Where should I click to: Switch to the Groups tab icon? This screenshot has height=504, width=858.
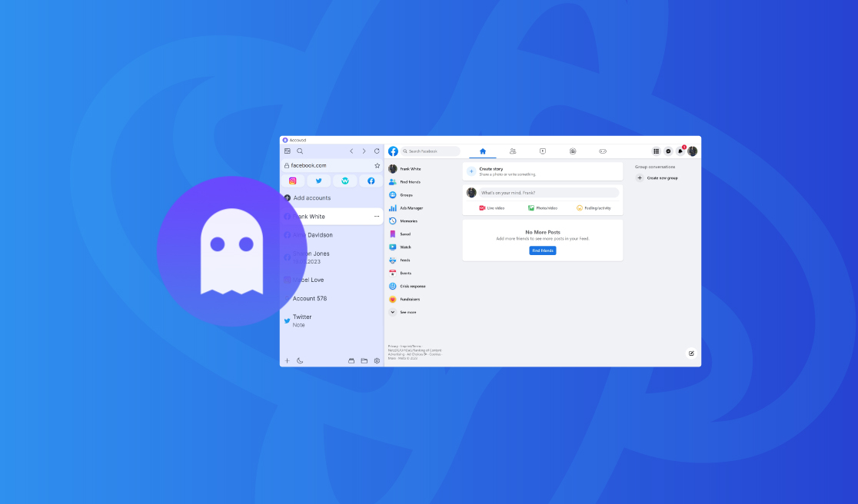click(572, 151)
